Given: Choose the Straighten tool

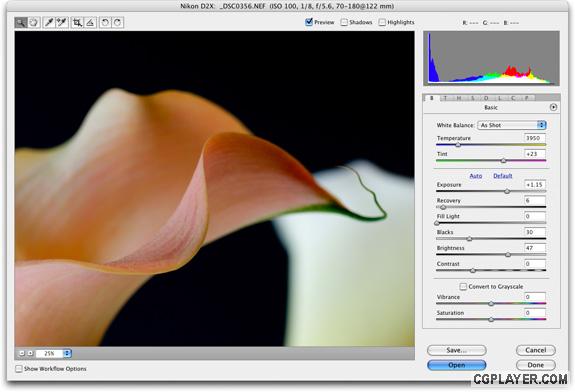Looking at the screenshot, I should click(90, 23).
